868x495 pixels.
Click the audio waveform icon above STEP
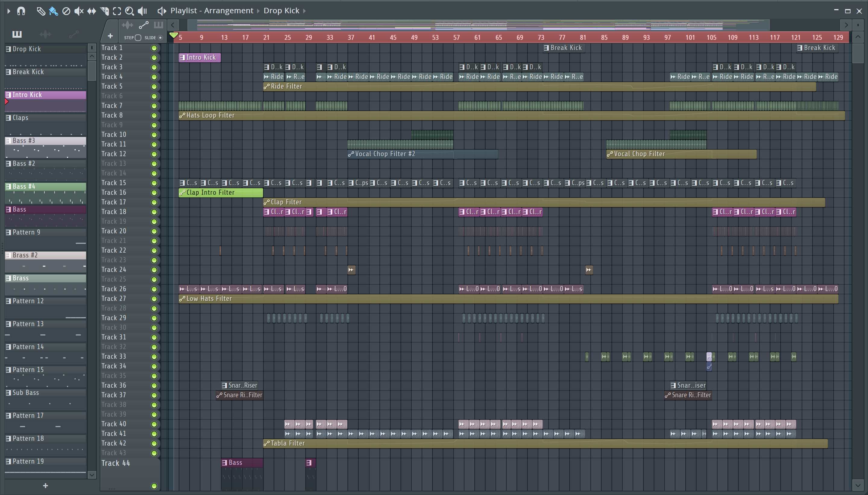click(x=127, y=25)
